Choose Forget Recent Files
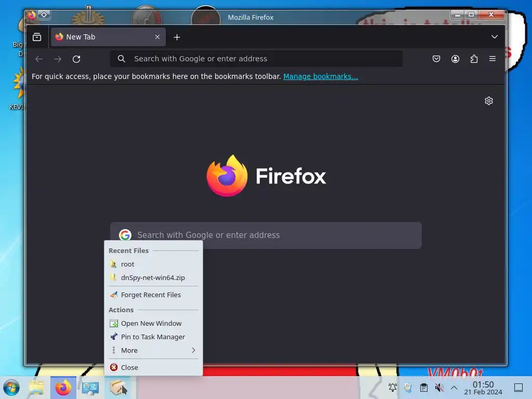Viewport: 532px width, 399px height. click(153, 295)
